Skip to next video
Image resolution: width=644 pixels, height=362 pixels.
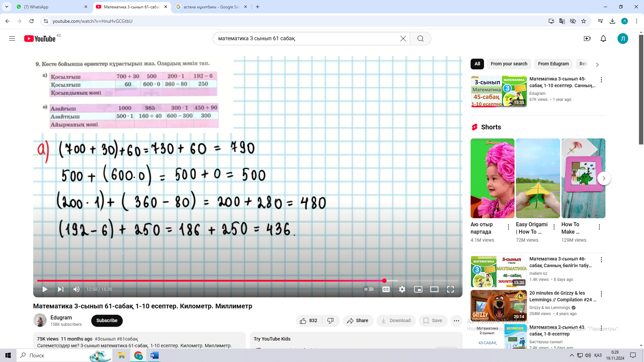click(60, 289)
